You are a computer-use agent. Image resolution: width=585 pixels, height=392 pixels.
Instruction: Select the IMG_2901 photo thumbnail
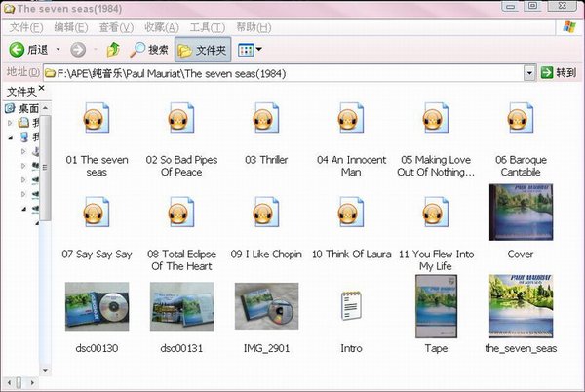pyautogui.click(x=266, y=306)
